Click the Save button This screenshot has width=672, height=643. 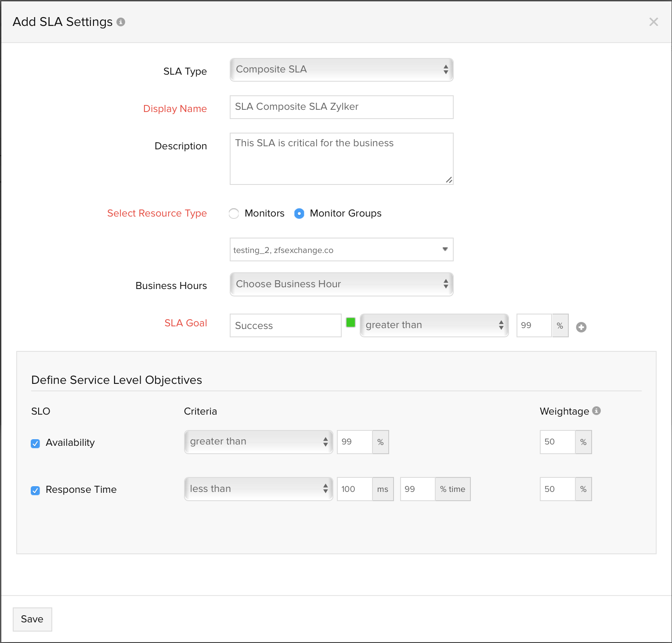[x=33, y=619]
